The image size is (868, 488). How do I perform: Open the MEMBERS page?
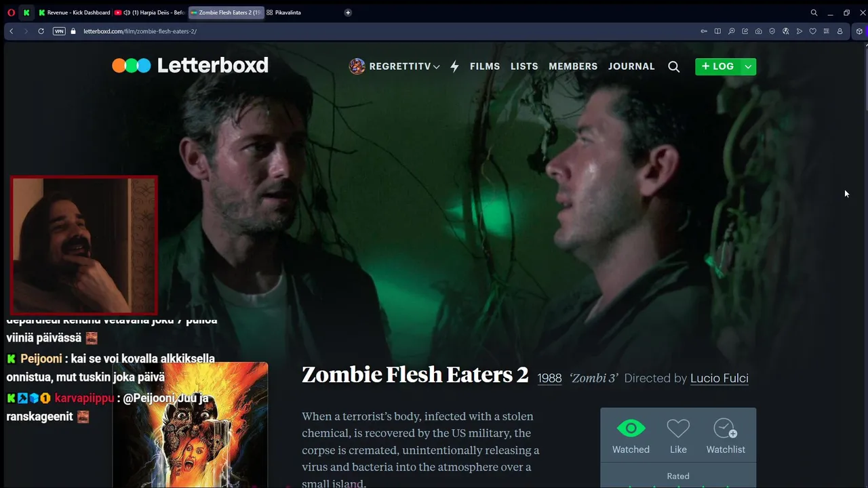pos(573,66)
